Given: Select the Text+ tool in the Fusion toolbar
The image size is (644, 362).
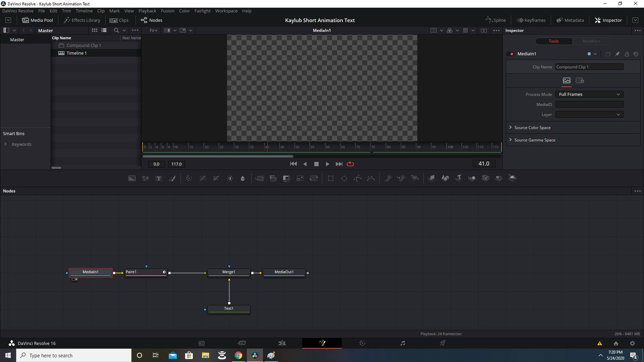Looking at the screenshot, I should click(158, 178).
